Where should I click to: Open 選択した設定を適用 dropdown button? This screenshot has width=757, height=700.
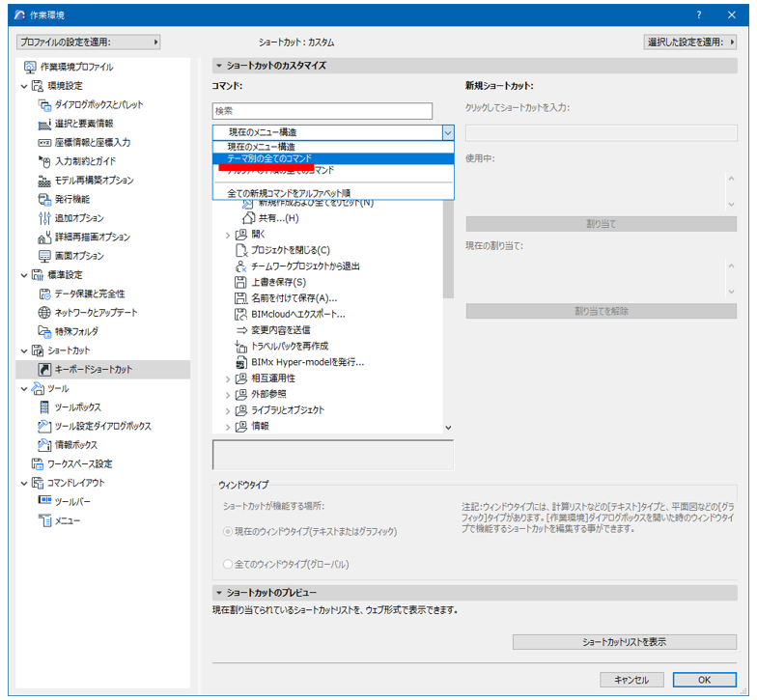pyautogui.click(x=689, y=42)
